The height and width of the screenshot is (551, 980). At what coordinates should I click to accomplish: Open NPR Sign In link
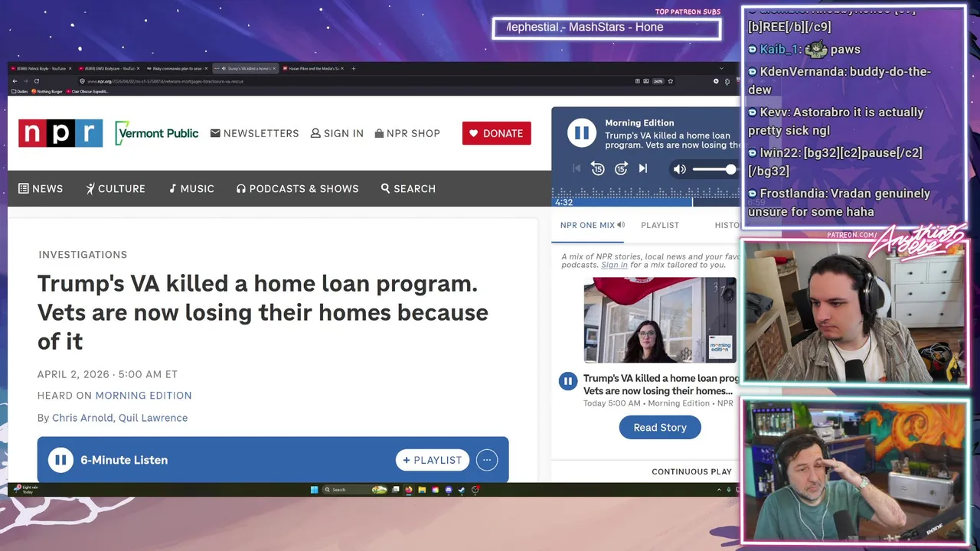(337, 133)
